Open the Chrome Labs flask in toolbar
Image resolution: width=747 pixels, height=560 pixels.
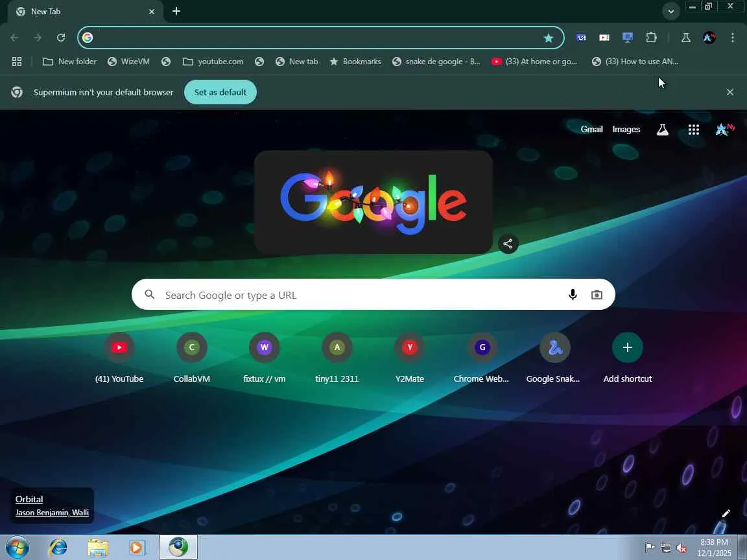[x=686, y=38]
